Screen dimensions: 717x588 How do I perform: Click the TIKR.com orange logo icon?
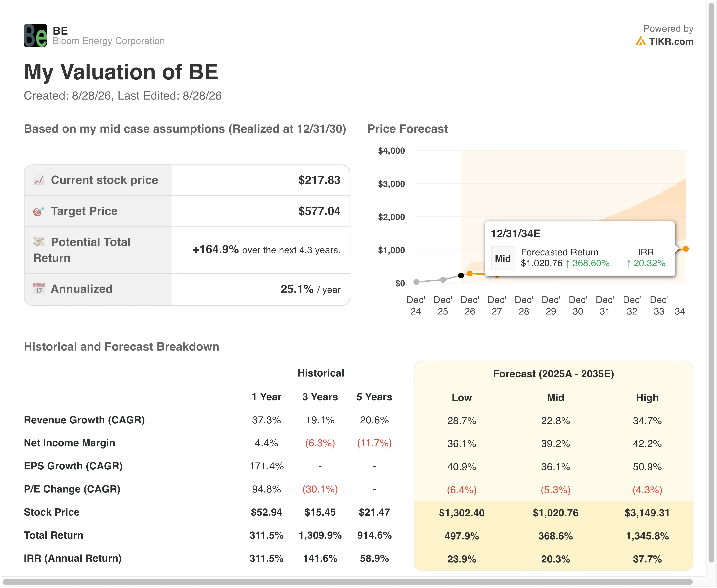click(640, 41)
